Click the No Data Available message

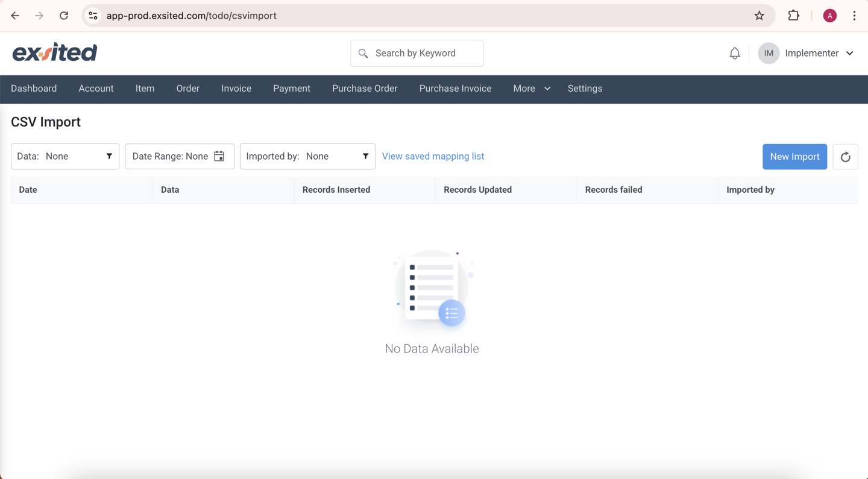432,349
